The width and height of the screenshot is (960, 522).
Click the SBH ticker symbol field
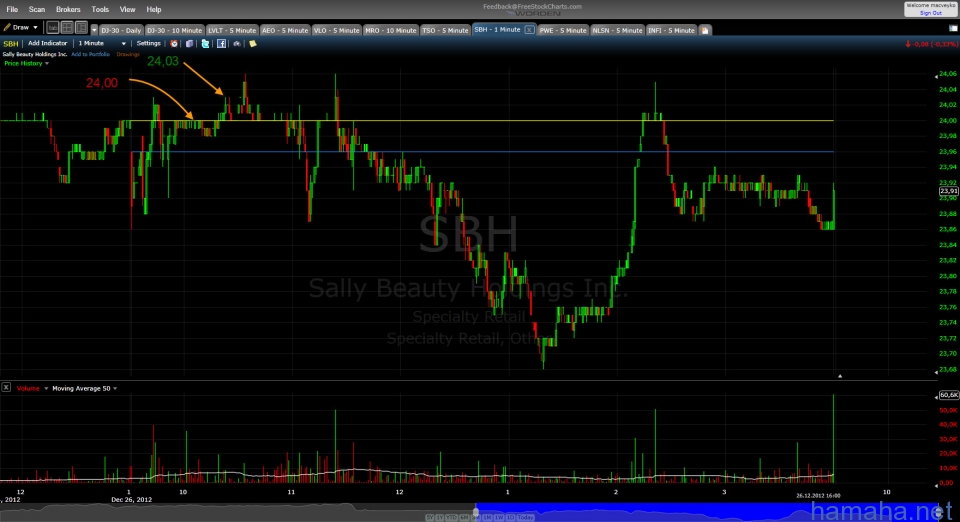[x=11, y=43]
